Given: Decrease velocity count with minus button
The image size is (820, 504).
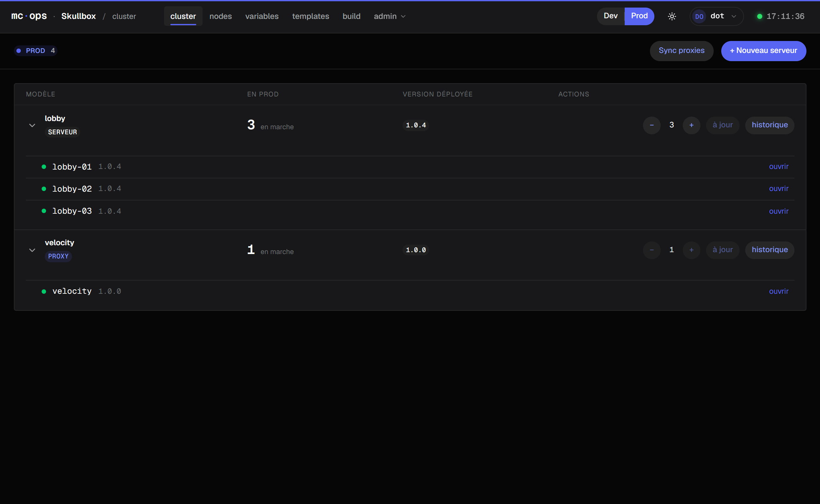Looking at the screenshot, I should (x=652, y=250).
